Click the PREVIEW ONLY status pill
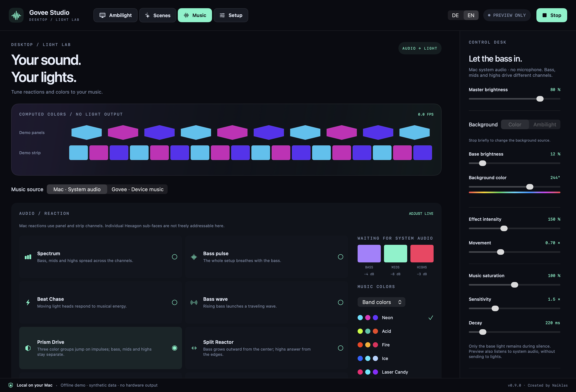The image size is (576, 392). pos(507,15)
